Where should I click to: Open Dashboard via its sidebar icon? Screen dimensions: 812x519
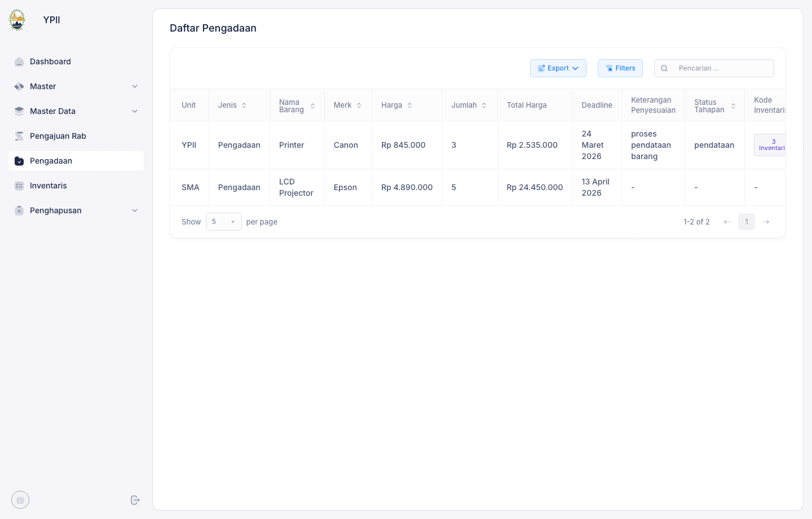[19, 61]
